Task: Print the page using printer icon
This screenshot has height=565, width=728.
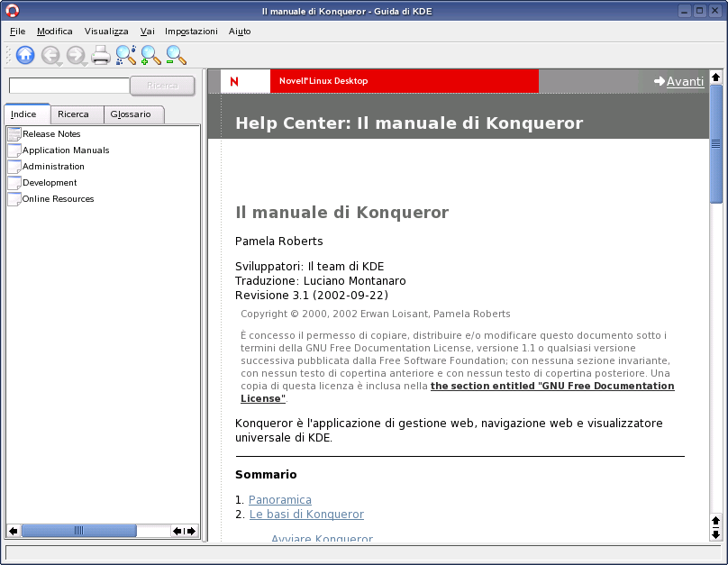Action: point(101,55)
